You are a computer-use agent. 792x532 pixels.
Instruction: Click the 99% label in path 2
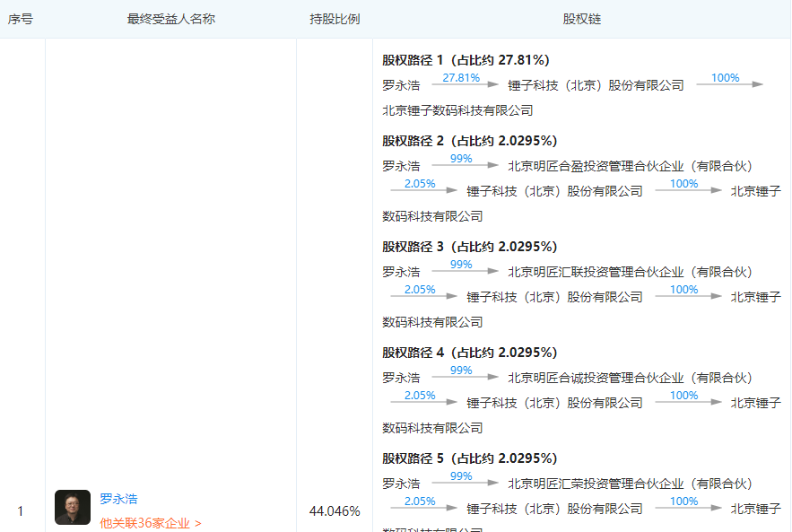pyautogui.click(x=461, y=159)
